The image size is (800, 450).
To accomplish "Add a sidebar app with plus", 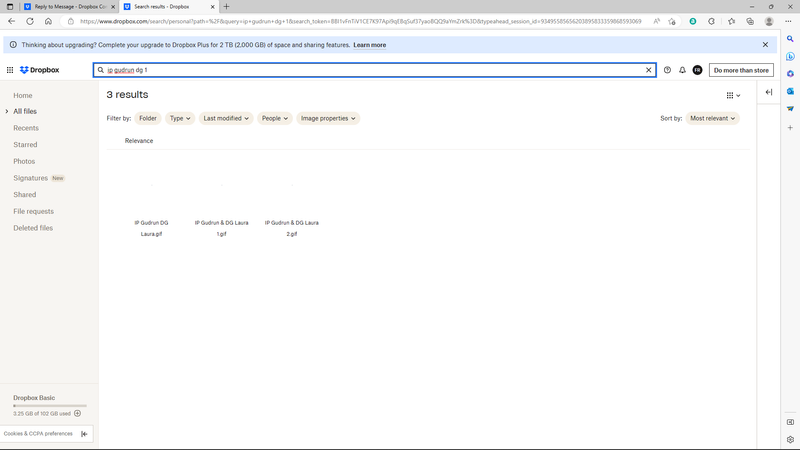I will point(790,128).
